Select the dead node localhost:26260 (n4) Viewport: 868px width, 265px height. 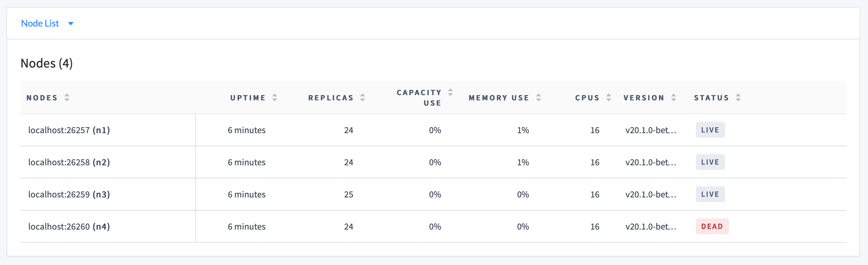tap(69, 227)
